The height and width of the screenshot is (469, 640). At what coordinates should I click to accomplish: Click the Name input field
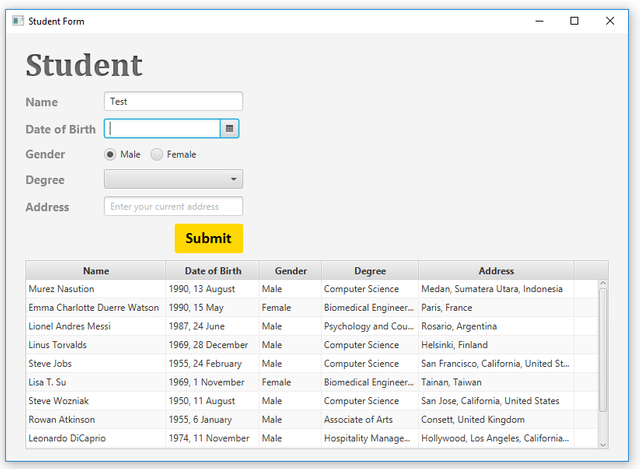point(173,101)
